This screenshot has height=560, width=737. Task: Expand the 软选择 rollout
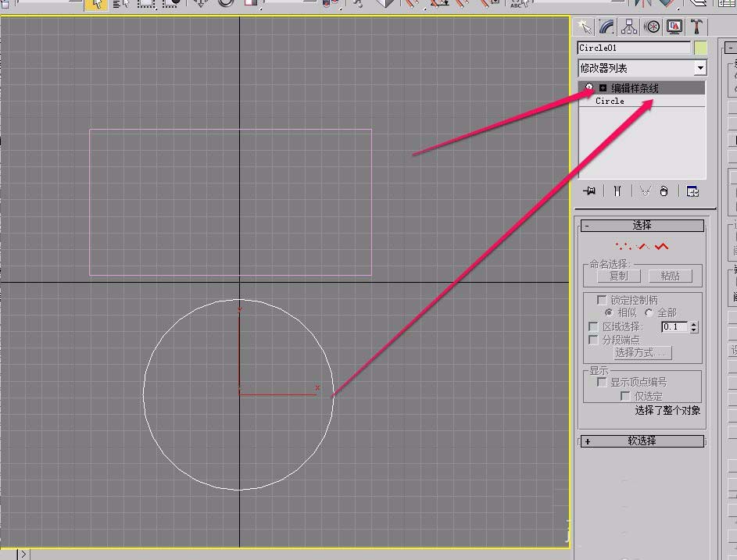(642, 441)
